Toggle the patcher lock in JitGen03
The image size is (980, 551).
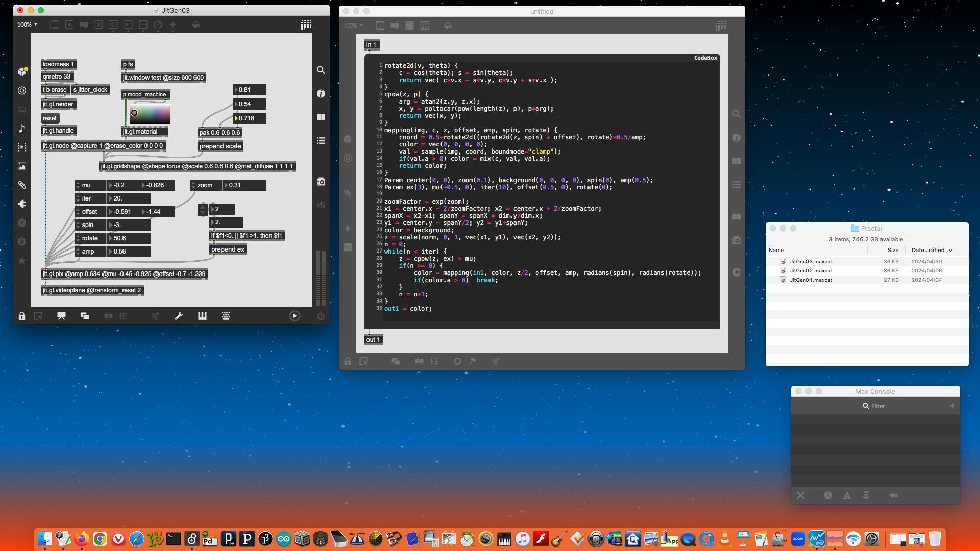click(x=22, y=316)
